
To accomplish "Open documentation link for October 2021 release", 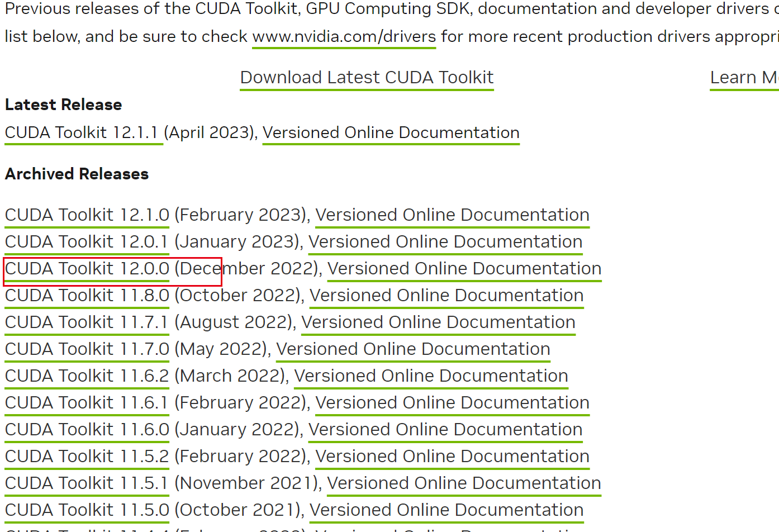I will pyautogui.click(x=446, y=510).
